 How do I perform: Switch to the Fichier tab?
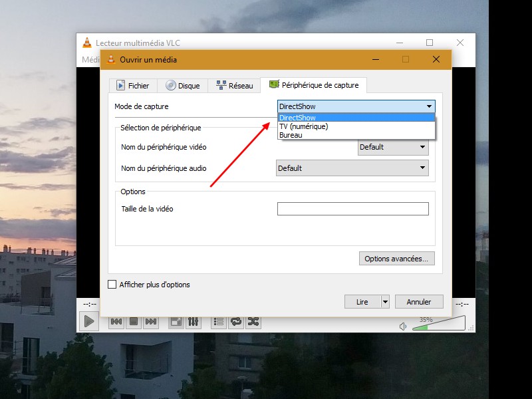(133, 86)
